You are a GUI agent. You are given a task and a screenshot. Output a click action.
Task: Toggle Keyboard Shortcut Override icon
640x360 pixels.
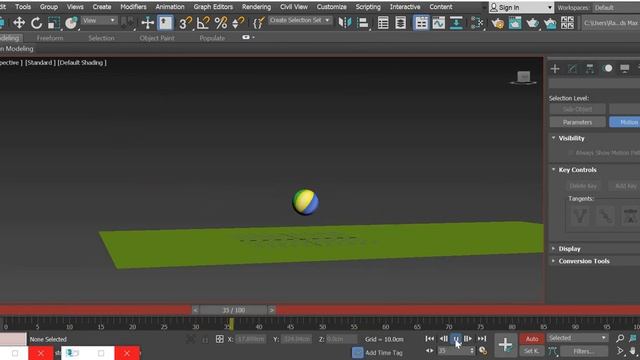tap(165, 23)
